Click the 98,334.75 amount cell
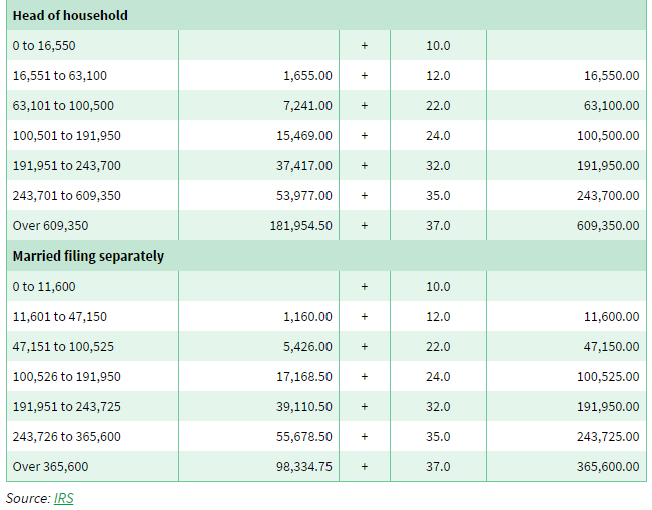 point(304,467)
